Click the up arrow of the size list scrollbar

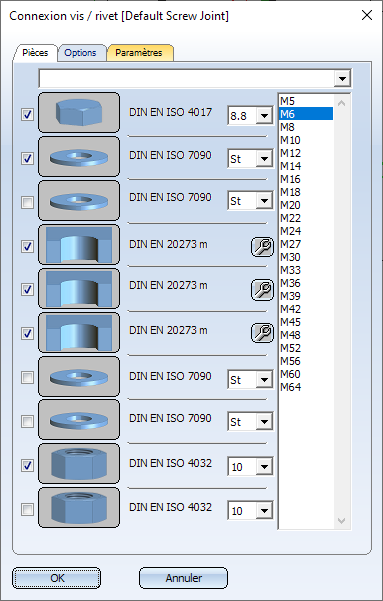[342, 103]
